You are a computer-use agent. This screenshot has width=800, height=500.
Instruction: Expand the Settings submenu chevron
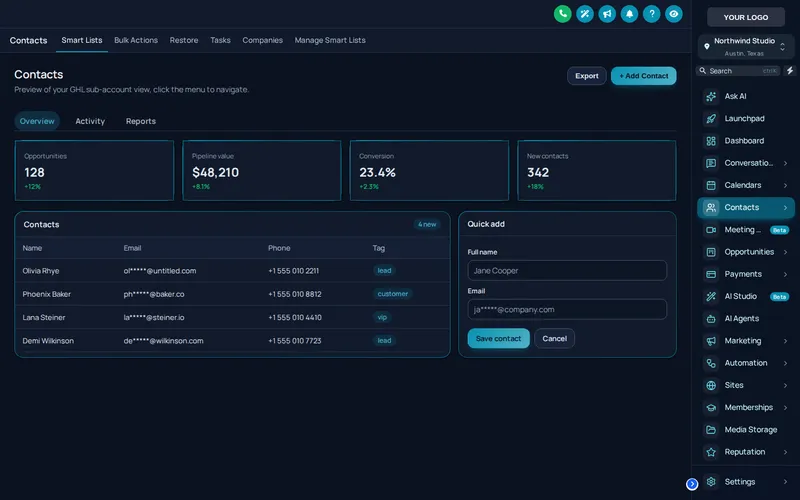[785, 482]
